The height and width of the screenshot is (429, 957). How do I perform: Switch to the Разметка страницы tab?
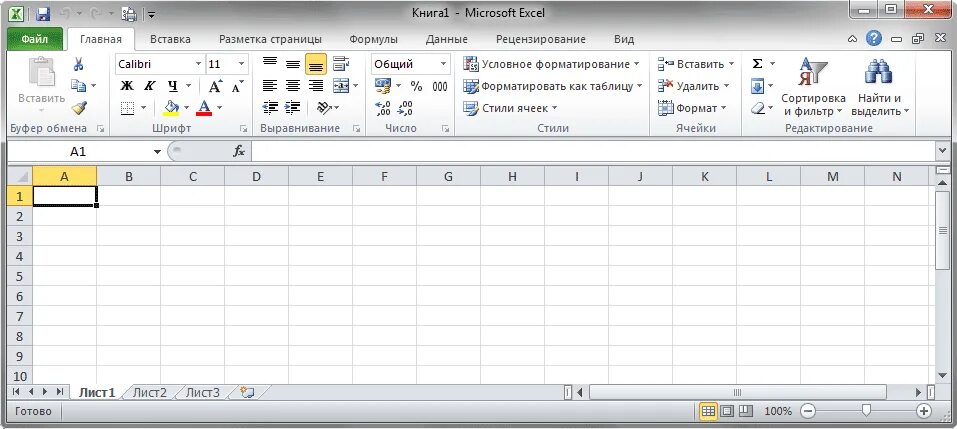point(270,39)
